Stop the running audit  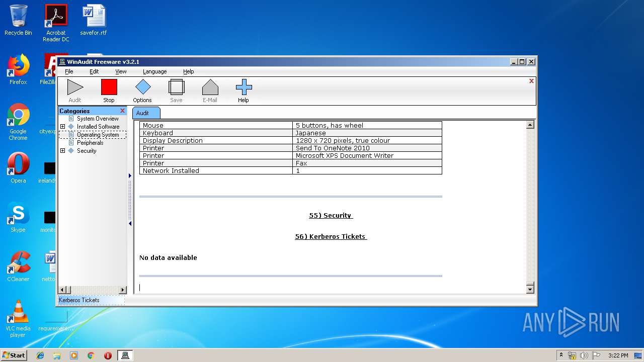pyautogui.click(x=109, y=90)
